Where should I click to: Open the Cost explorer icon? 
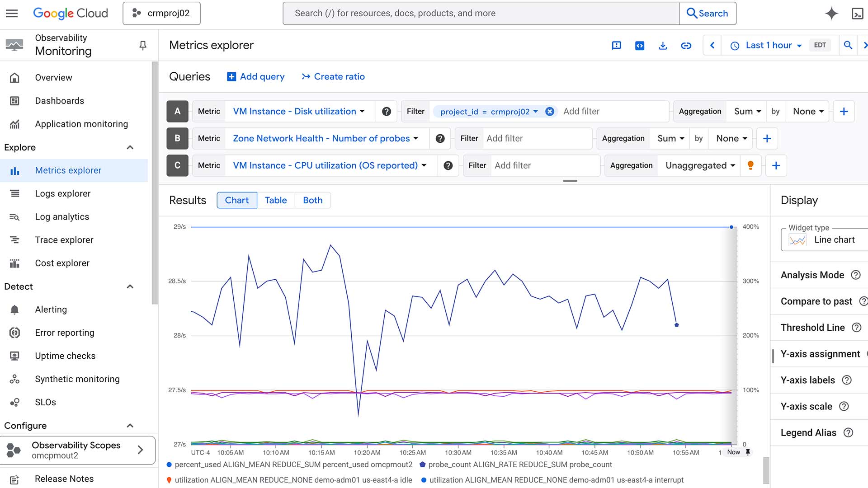[15, 263]
